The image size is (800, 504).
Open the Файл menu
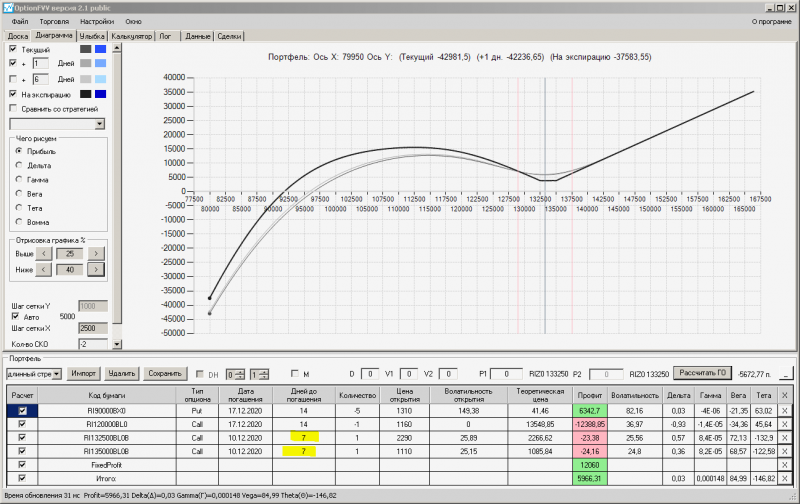pyautogui.click(x=20, y=21)
